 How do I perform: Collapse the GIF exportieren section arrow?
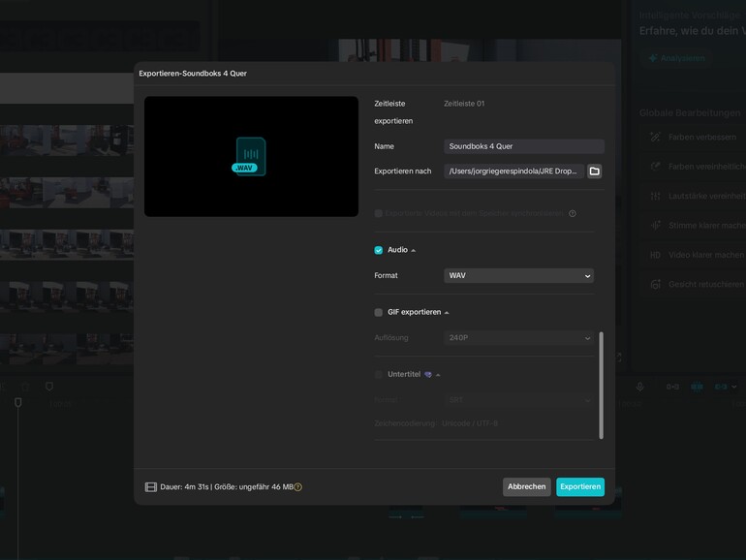pyautogui.click(x=447, y=313)
